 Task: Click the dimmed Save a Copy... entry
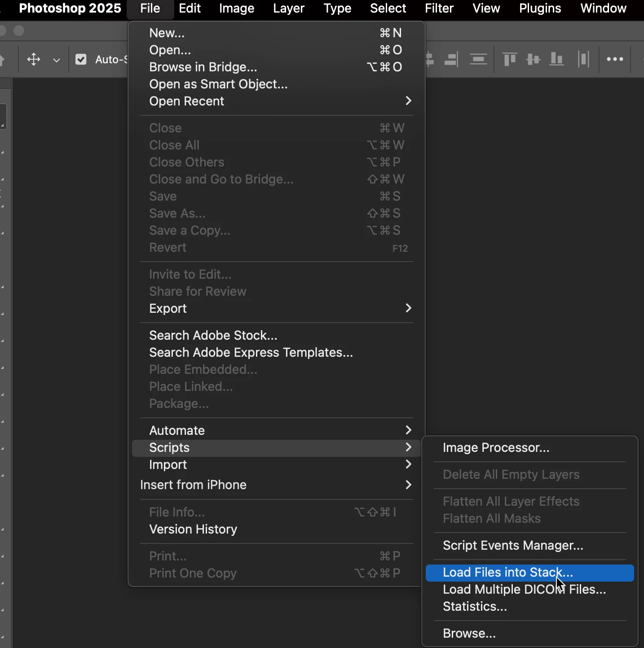[276, 230]
